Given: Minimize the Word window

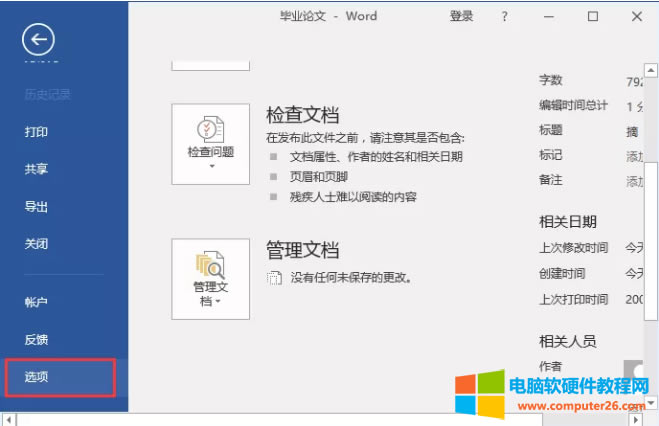Looking at the screenshot, I should coord(548,17).
